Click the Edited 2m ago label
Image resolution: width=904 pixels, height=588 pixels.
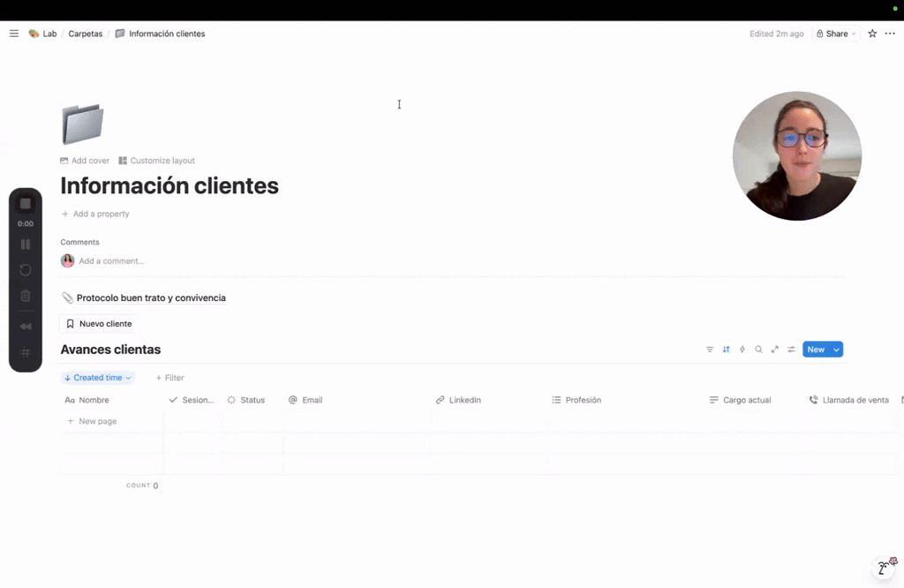tap(776, 34)
